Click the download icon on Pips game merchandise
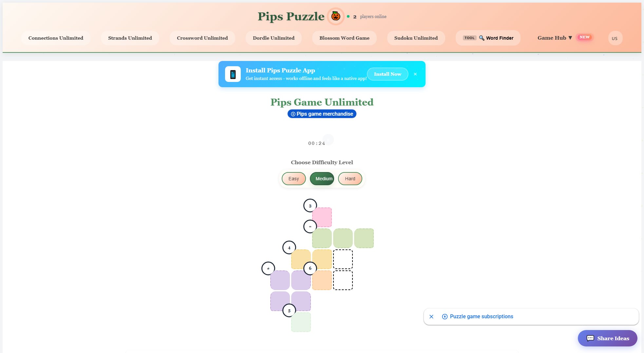Image resolution: width=644 pixels, height=353 pixels. tap(293, 114)
